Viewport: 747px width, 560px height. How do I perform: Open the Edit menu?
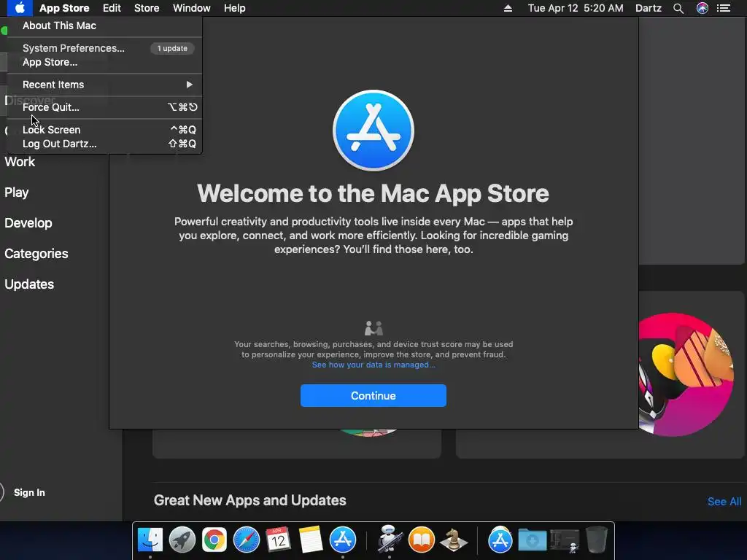click(112, 8)
